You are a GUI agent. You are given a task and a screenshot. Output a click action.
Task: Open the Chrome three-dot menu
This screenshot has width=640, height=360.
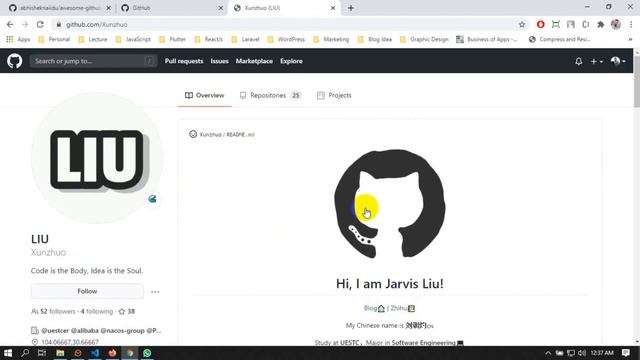[x=631, y=24]
